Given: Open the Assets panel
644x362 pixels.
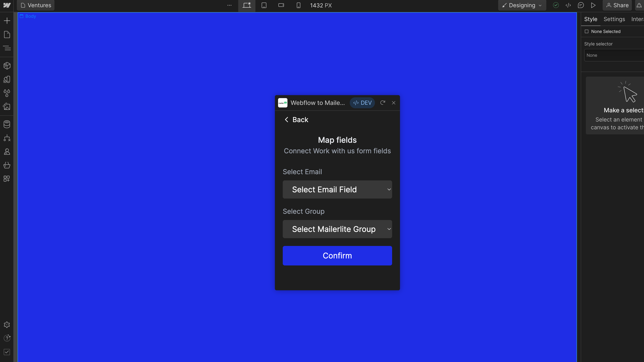Looking at the screenshot, I should tap(7, 107).
